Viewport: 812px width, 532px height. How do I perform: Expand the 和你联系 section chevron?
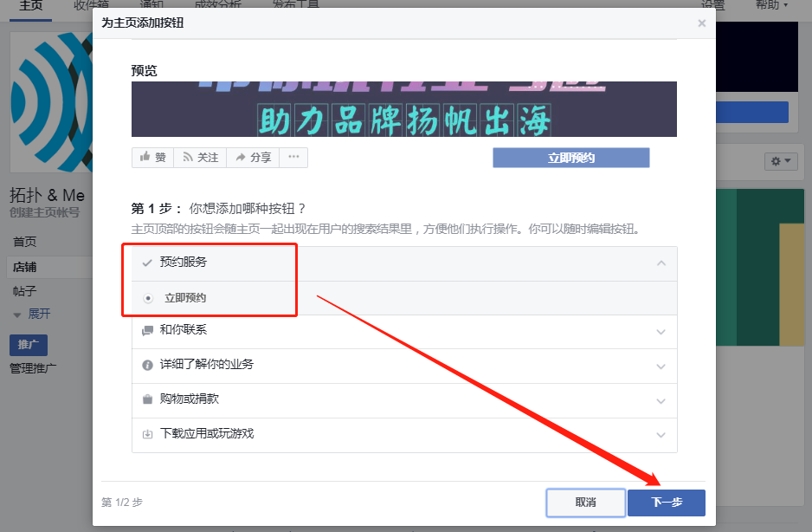[x=661, y=331]
